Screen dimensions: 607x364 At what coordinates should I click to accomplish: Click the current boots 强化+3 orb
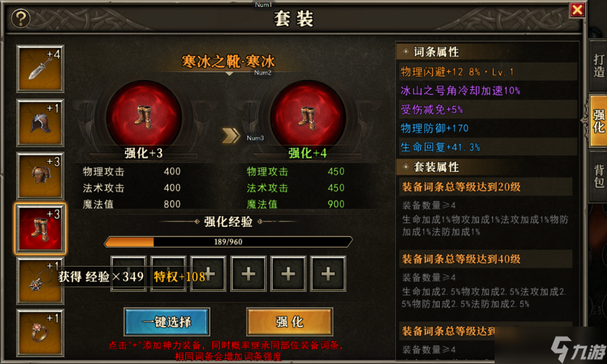[x=144, y=117]
